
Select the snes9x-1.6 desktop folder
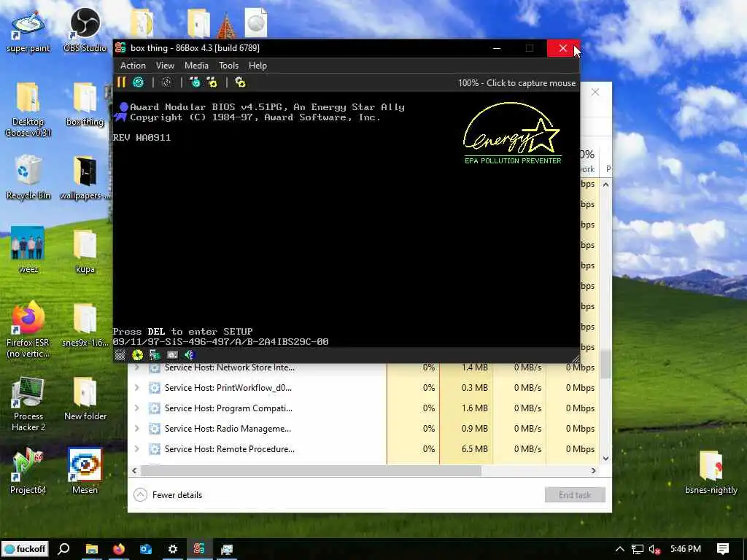pos(85,325)
